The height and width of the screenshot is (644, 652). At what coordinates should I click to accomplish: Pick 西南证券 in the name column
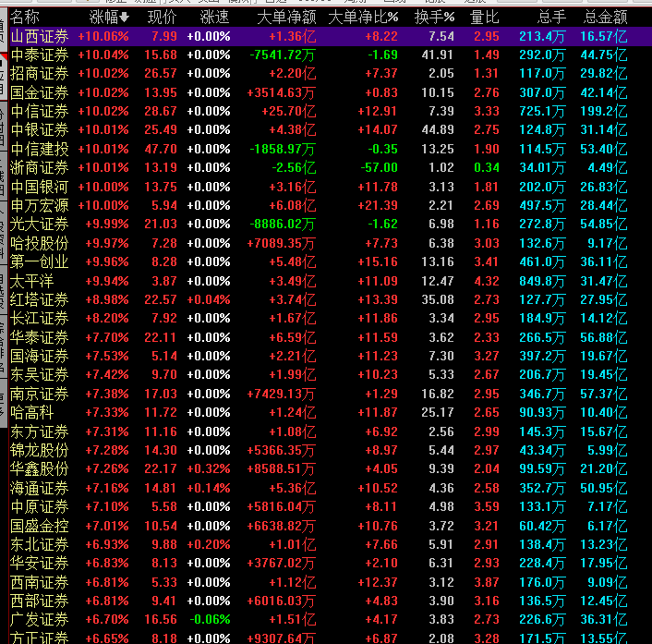(40, 582)
